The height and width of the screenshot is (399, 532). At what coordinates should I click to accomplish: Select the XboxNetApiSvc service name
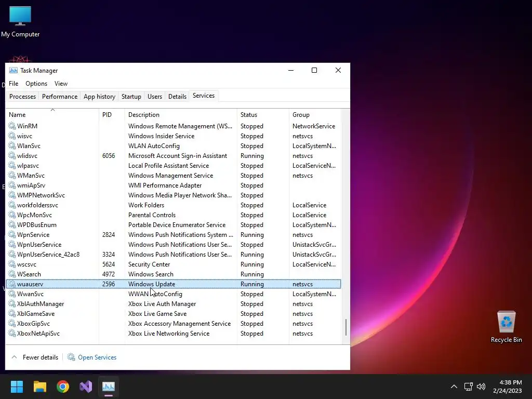point(38,333)
